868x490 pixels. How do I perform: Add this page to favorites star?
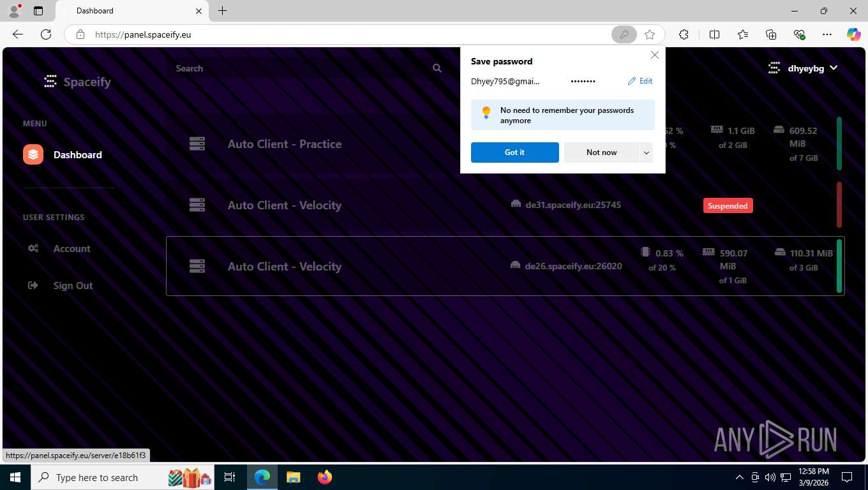click(x=650, y=34)
